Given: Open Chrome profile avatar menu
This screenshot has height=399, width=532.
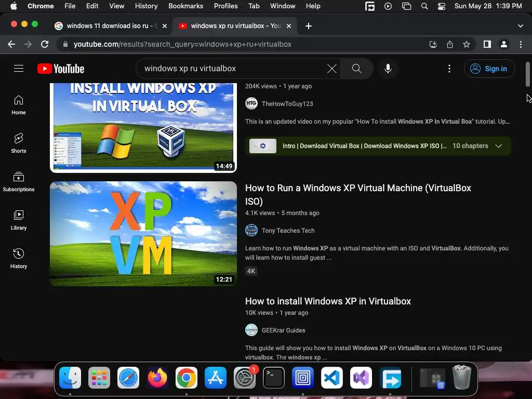Looking at the screenshot, I should coord(504,44).
